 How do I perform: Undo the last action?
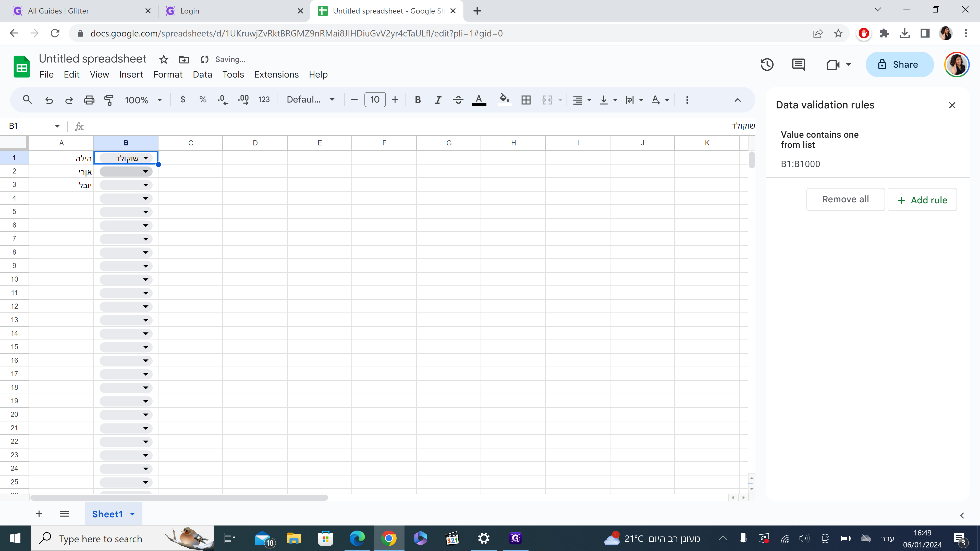click(x=49, y=100)
